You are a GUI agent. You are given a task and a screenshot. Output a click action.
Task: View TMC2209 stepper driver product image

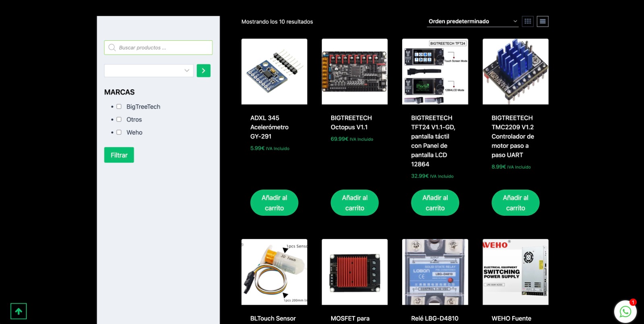pyautogui.click(x=516, y=72)
